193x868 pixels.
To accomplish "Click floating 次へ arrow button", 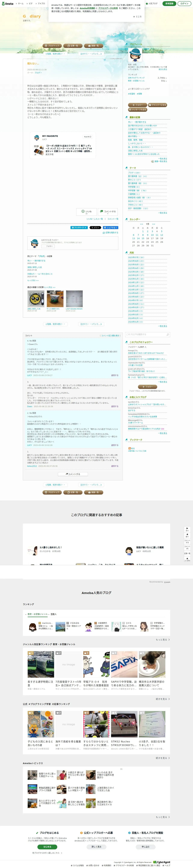I will (187, 529).
